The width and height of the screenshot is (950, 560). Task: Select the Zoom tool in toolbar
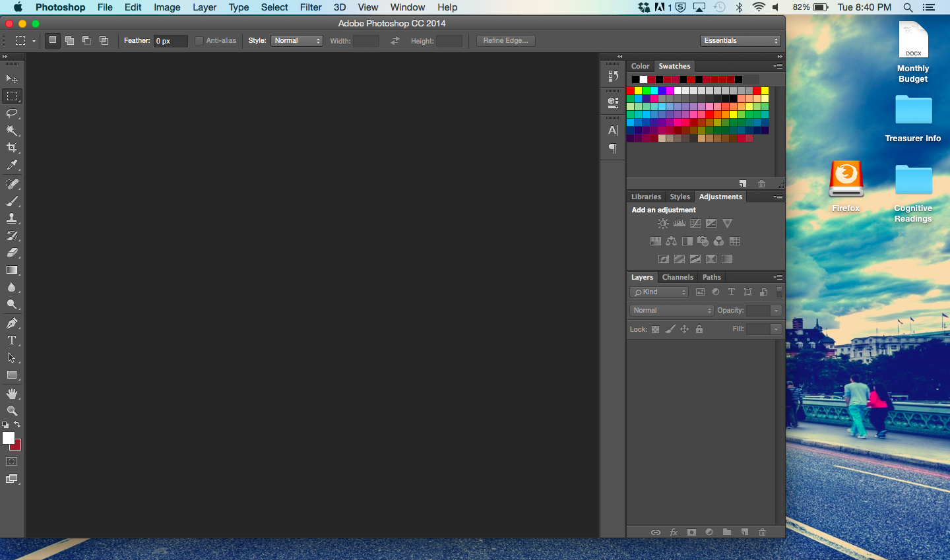tap(12, 411)
